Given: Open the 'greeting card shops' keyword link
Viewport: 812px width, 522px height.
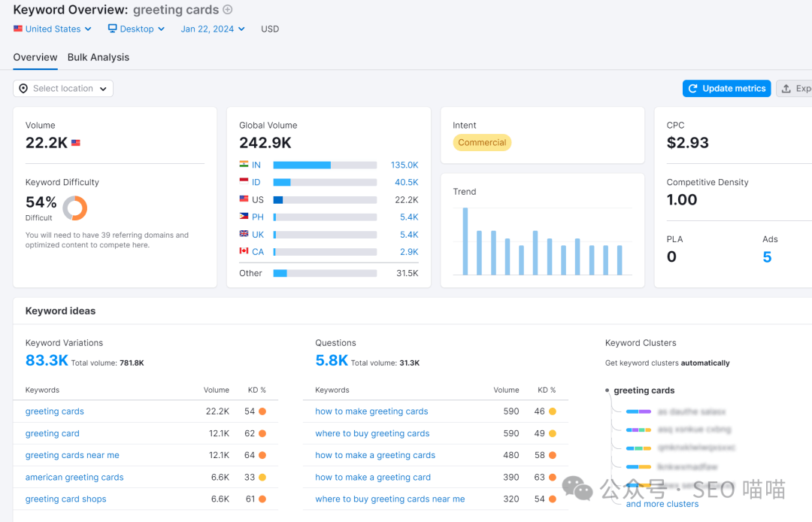Looking at the screenshot, I should 65,499.
